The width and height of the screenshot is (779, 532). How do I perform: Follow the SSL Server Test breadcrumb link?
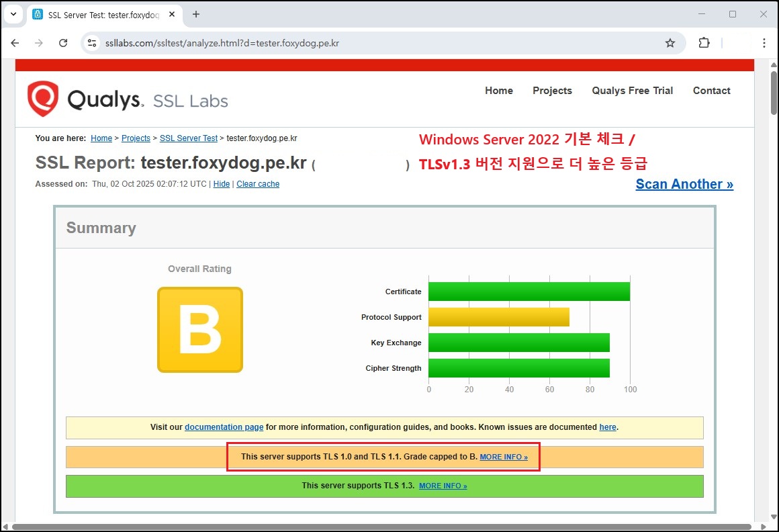point(188,138)
